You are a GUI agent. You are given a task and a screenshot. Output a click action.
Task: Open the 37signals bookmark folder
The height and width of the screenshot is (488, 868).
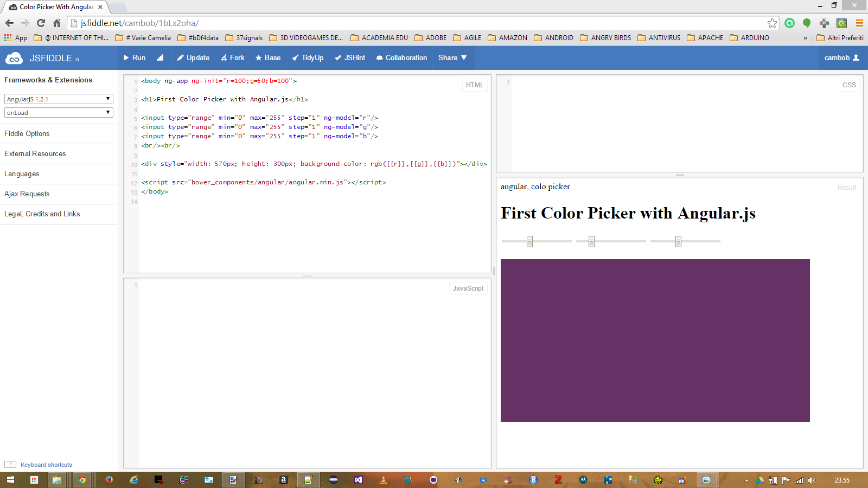coord(244,38)
